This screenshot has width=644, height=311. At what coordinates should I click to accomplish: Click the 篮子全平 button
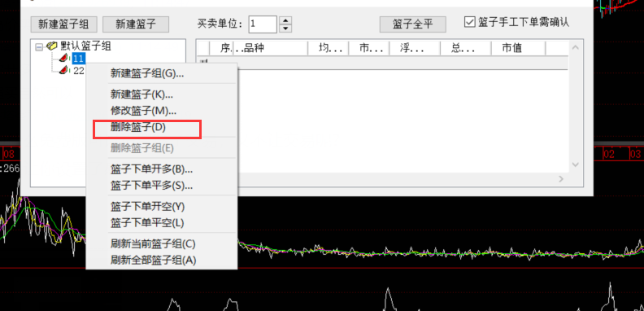(413, 24)
